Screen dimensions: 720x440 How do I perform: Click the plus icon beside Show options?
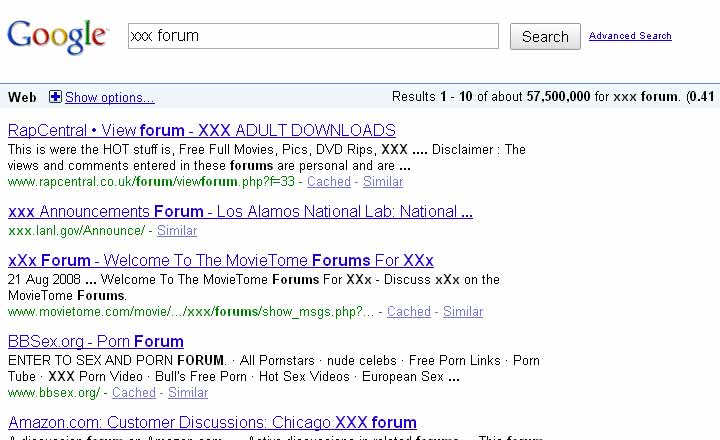pos(55,97)
